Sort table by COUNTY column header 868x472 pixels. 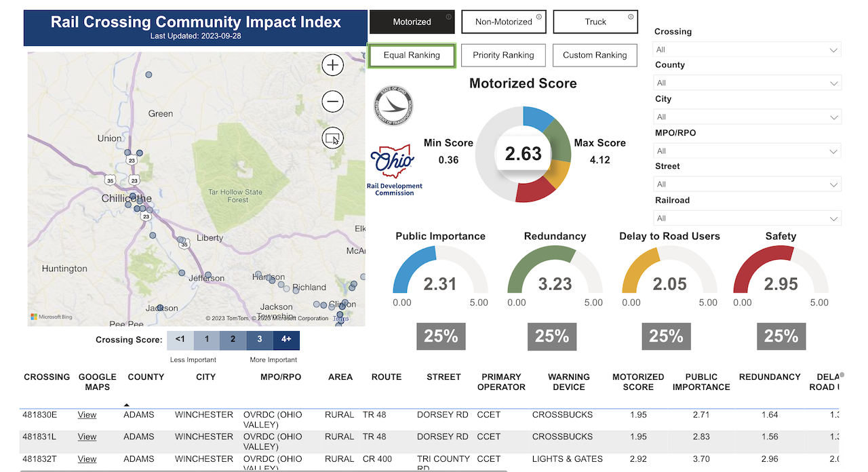click(146, 377)
